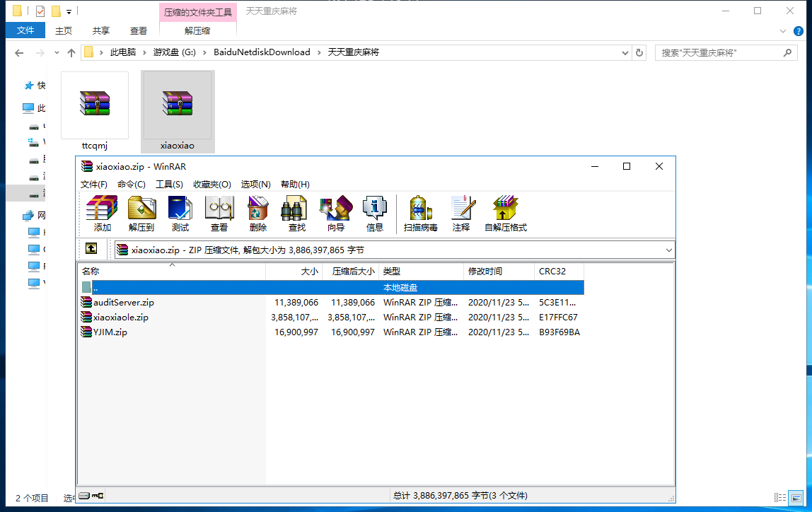Click Explorer up-directory arrow
Screen dimensions: 812x512
pyautogui.click(x=71, y=53)
